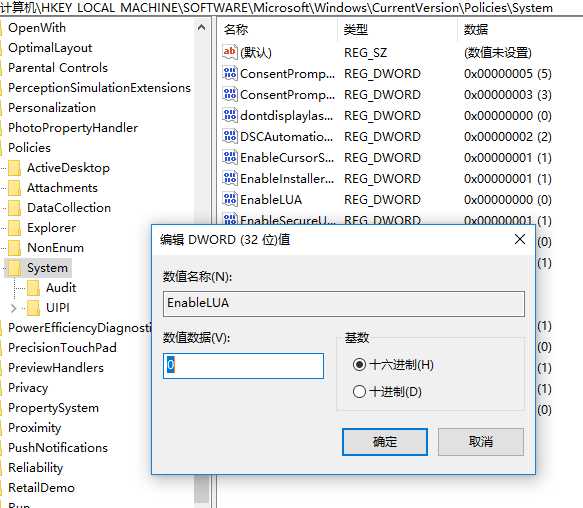
Task: Click the dontdisplaylas... DWORD icon
Action: point(230,115)
